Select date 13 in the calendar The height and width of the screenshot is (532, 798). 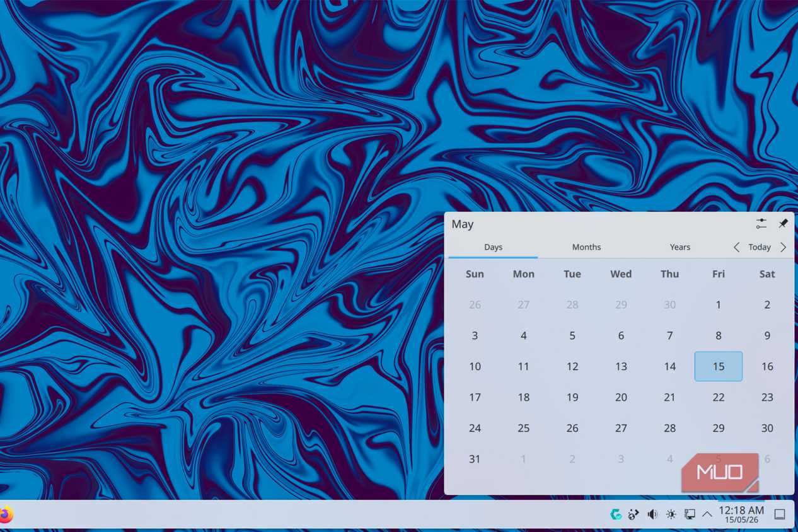621,366
